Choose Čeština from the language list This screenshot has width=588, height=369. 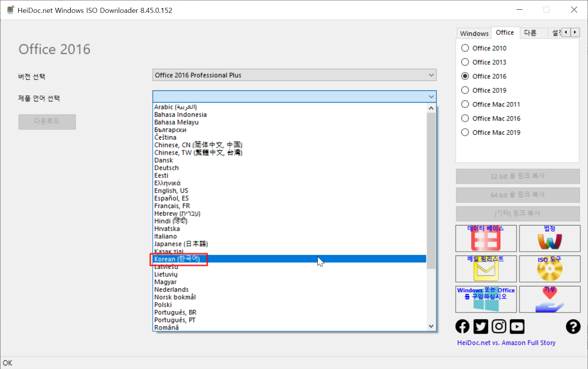point(290,137)
